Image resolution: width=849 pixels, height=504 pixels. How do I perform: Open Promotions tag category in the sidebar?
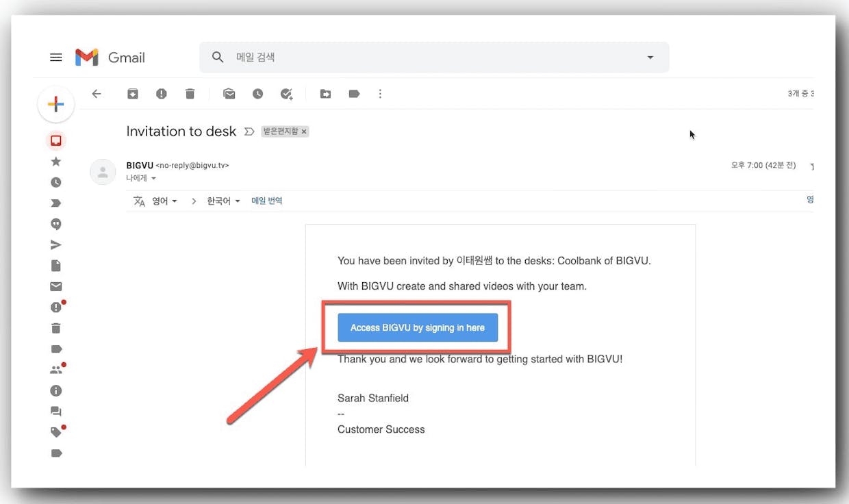coord(57,431)
